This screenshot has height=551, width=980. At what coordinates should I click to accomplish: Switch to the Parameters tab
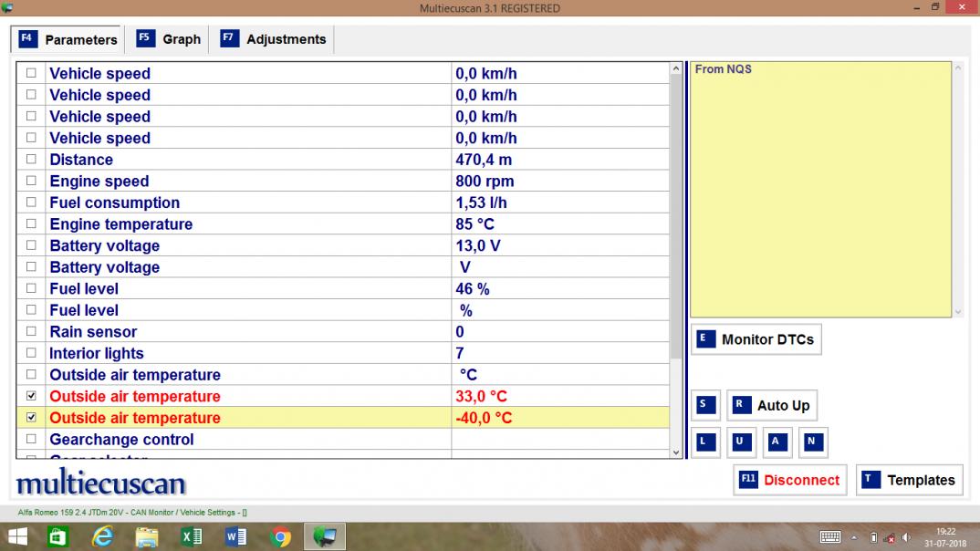pyautogui.click(x=68, y=39)
